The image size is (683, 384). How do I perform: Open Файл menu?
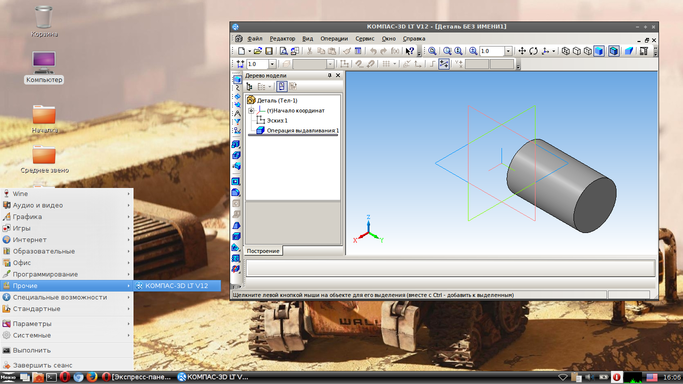[x=255, y=39]
